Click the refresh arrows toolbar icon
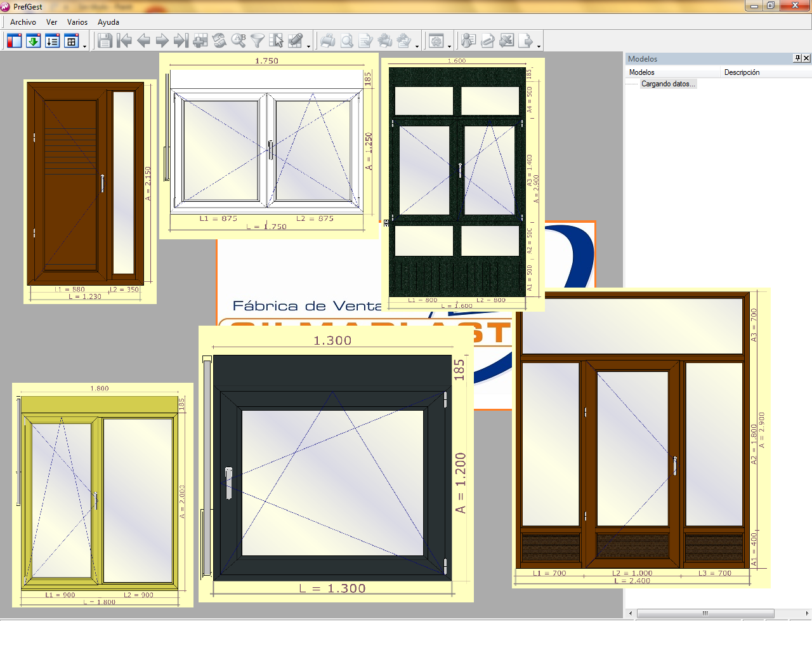 (x=219, y=41)
